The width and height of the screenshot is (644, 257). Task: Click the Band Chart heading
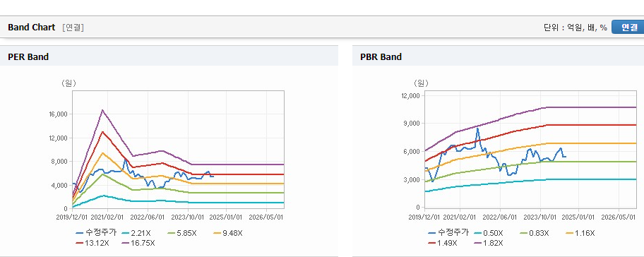pyautogui.click(x=31, y=27)
